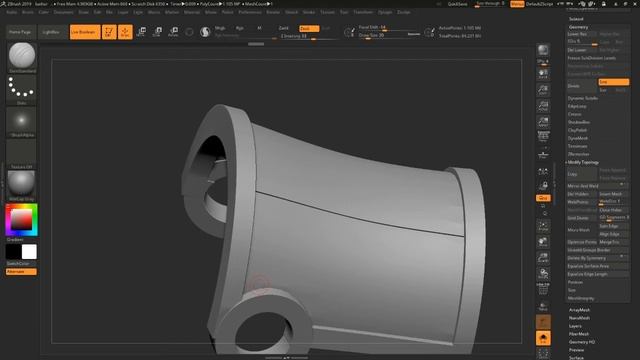640x360 pixels.
Task: Click the Xpose icon at shelf bottom
Action: point(543,353)
